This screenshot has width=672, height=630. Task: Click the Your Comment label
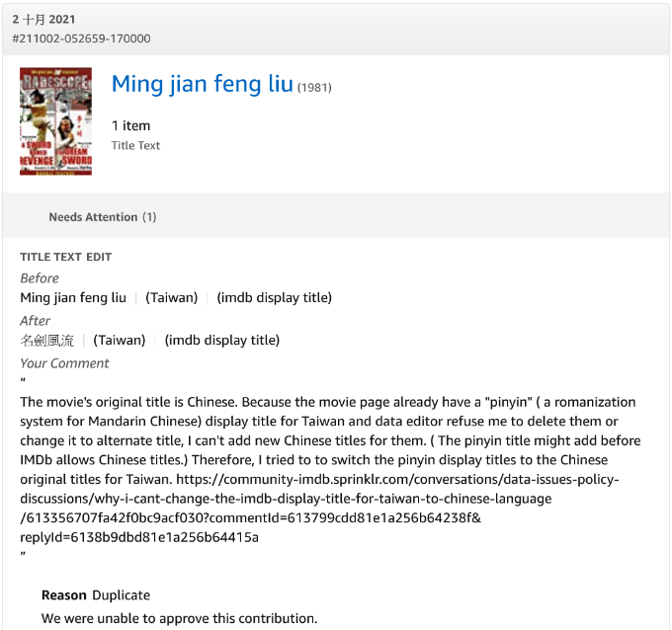click(x=64, y=363)
